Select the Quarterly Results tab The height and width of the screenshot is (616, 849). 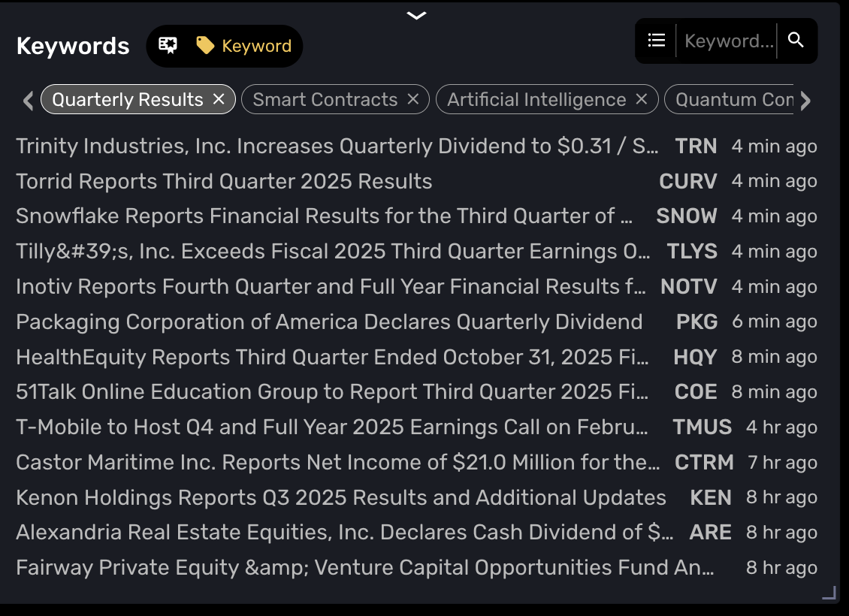(x=128, y=100)
